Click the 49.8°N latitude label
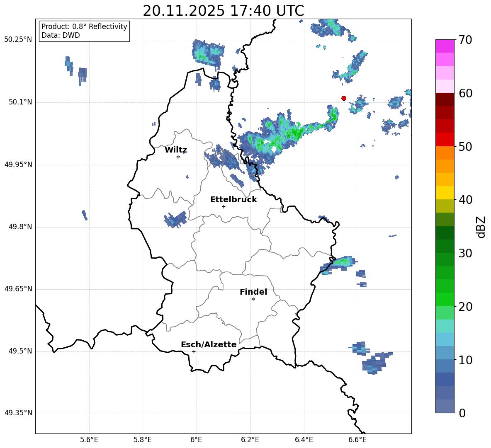Viewport: 491px width, 448px height. [21, 227]
